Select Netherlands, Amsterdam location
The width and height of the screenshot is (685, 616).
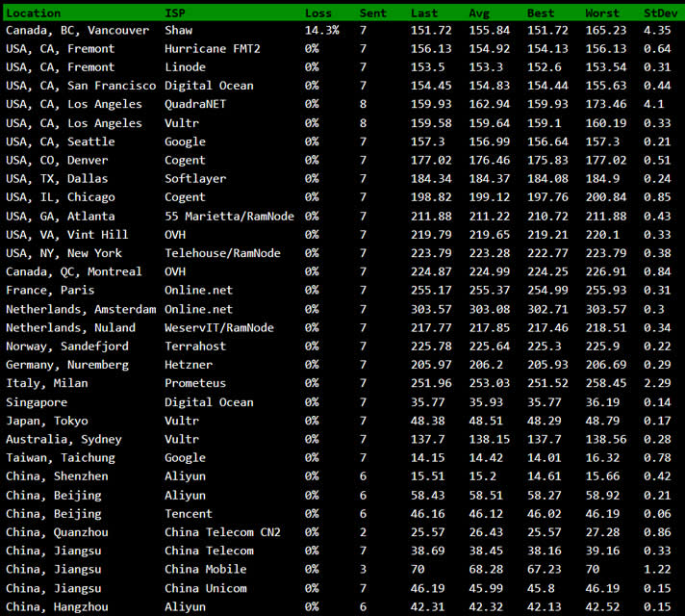[x=81, y=309]
